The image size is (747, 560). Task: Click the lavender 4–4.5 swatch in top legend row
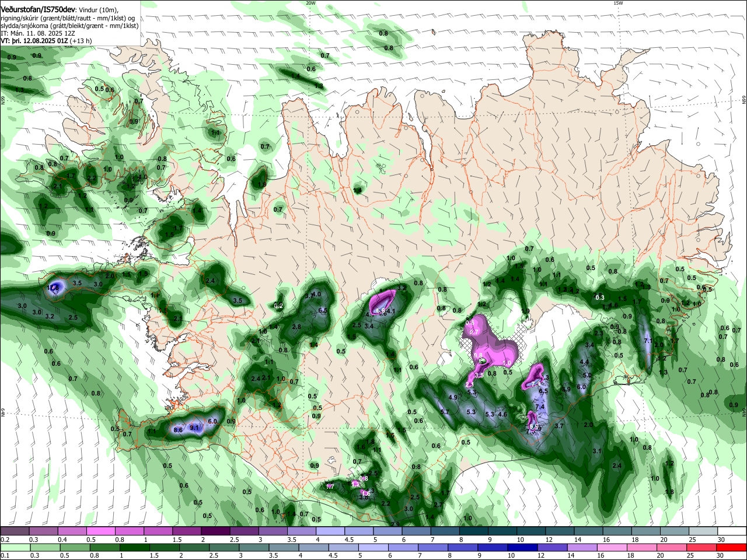(329, 531)
